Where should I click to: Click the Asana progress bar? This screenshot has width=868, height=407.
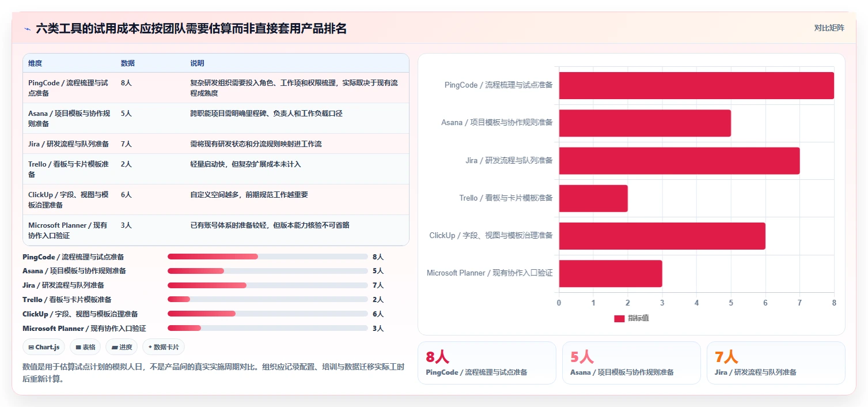tap(267, 271)
